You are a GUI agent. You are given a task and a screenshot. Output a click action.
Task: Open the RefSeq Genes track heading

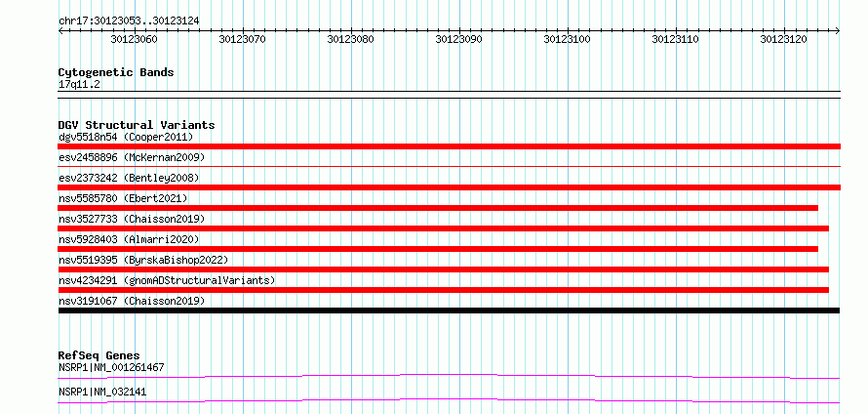(99, 355)
